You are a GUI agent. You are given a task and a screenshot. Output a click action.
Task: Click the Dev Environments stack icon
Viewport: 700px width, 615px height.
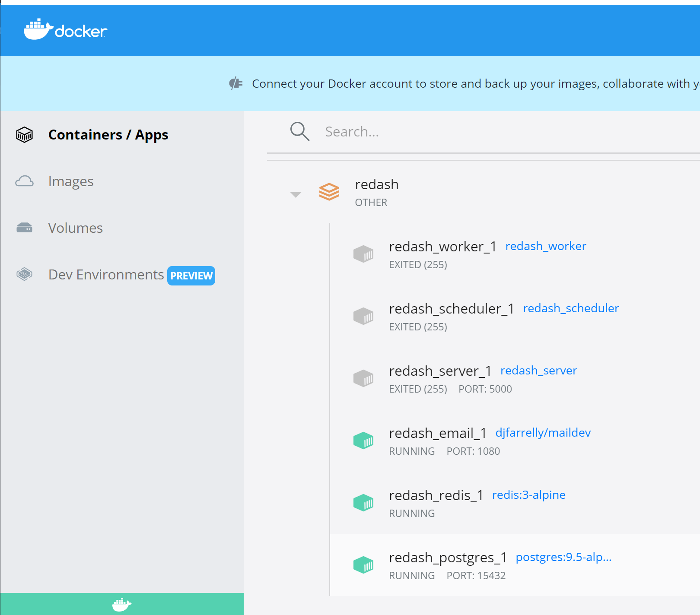point(24,274)
